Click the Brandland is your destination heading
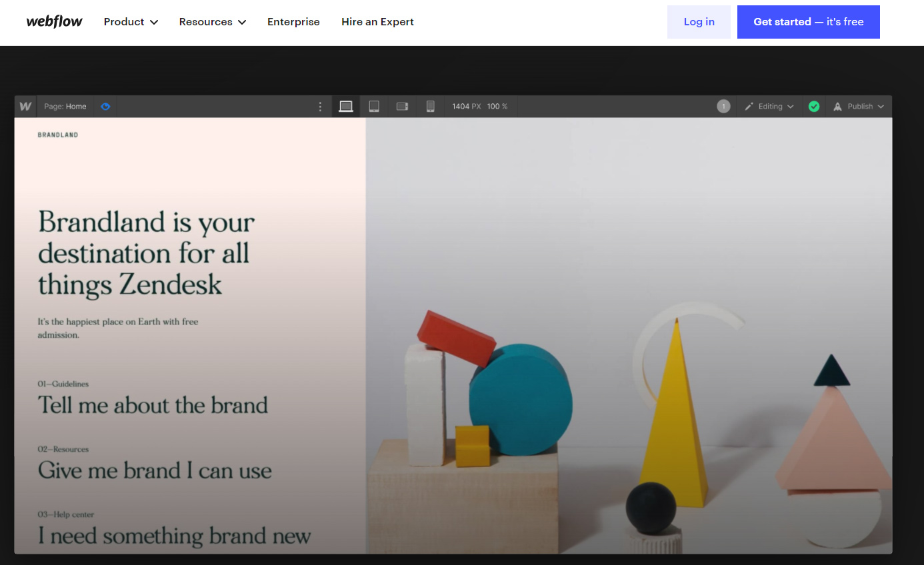Viewport: 924px width, 565px height. coord(147,253)
